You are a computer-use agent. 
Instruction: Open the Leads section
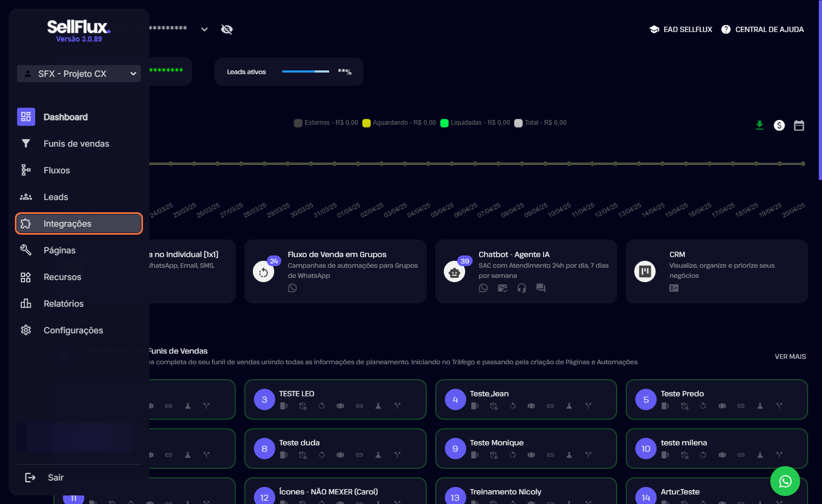coord(79,197)
